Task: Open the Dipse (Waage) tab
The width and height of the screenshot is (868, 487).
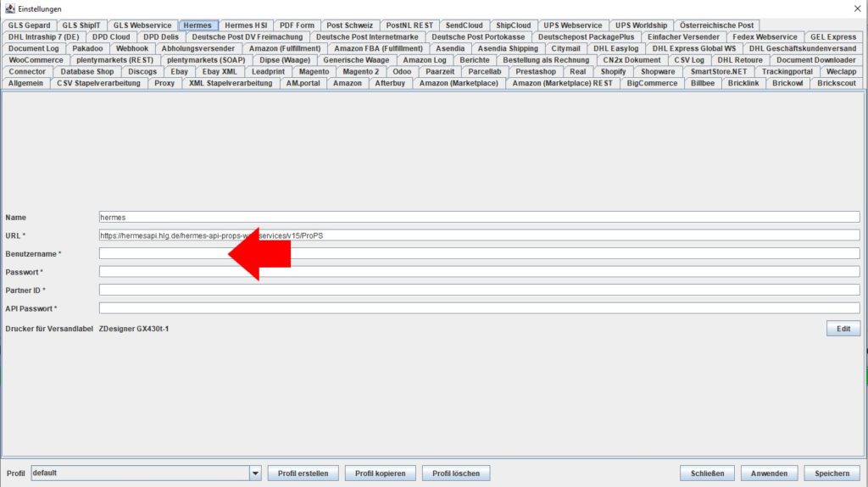Action: pos(285,60)
